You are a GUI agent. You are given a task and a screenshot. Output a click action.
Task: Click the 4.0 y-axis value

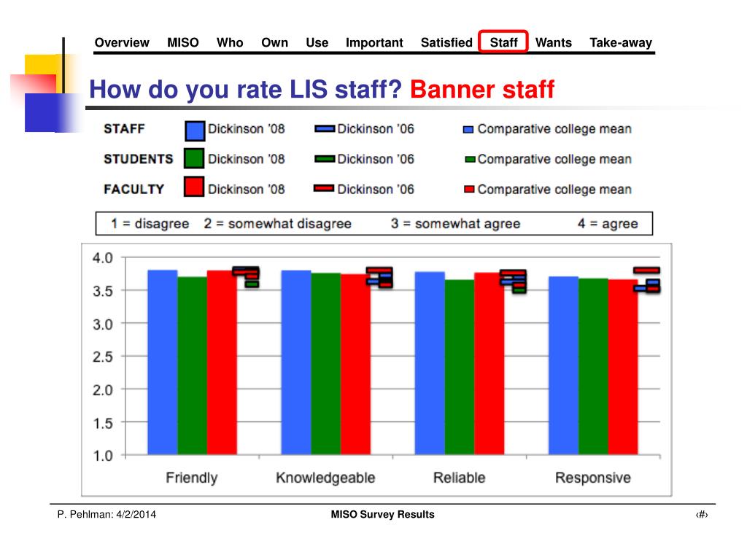tap(103, 258)
